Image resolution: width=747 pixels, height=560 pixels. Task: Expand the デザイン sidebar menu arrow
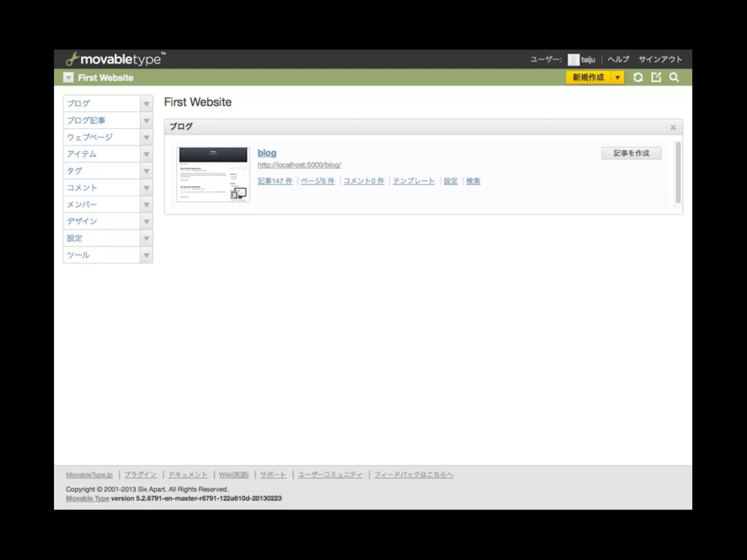click(146, 222)
